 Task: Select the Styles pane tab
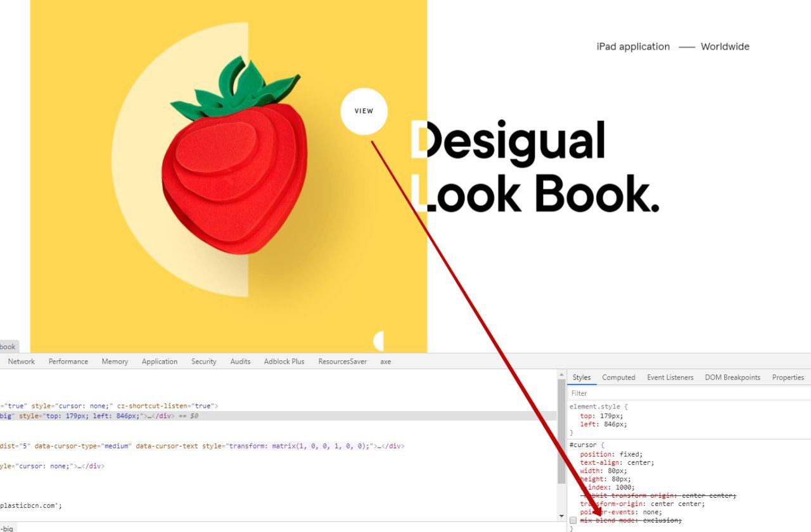pos(582,377)
